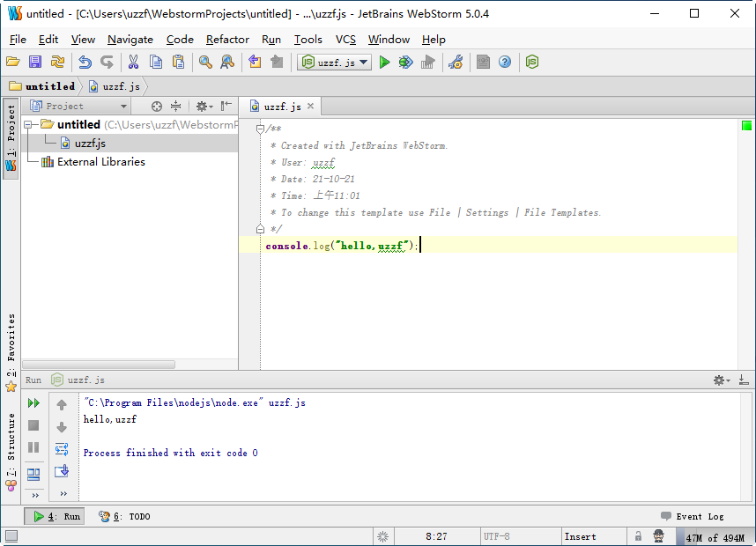This screenshot has width=756, height=546.
Task: Click the Synchronize toolbar icon
Action: [57, 63]
